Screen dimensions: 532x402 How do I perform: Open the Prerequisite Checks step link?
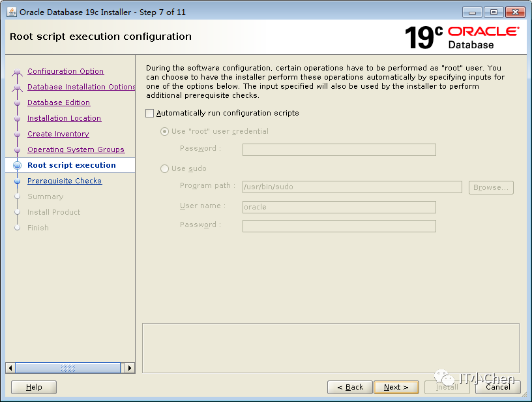point(65,181)
